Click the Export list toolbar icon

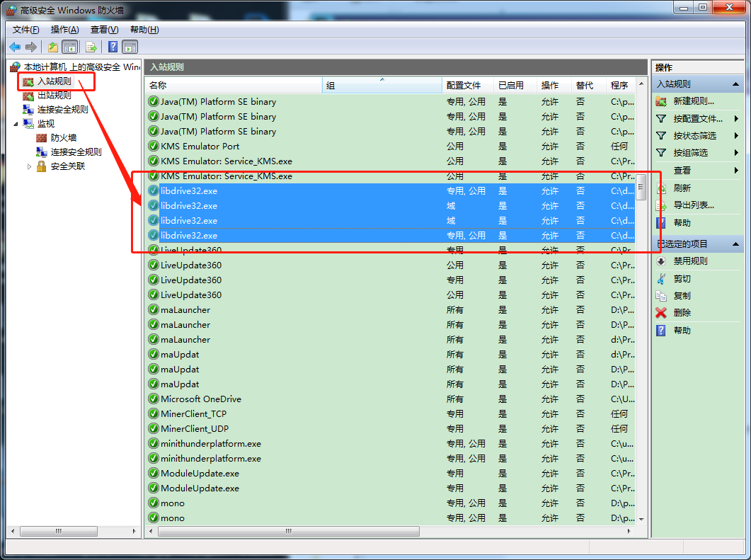click(91, 47)
